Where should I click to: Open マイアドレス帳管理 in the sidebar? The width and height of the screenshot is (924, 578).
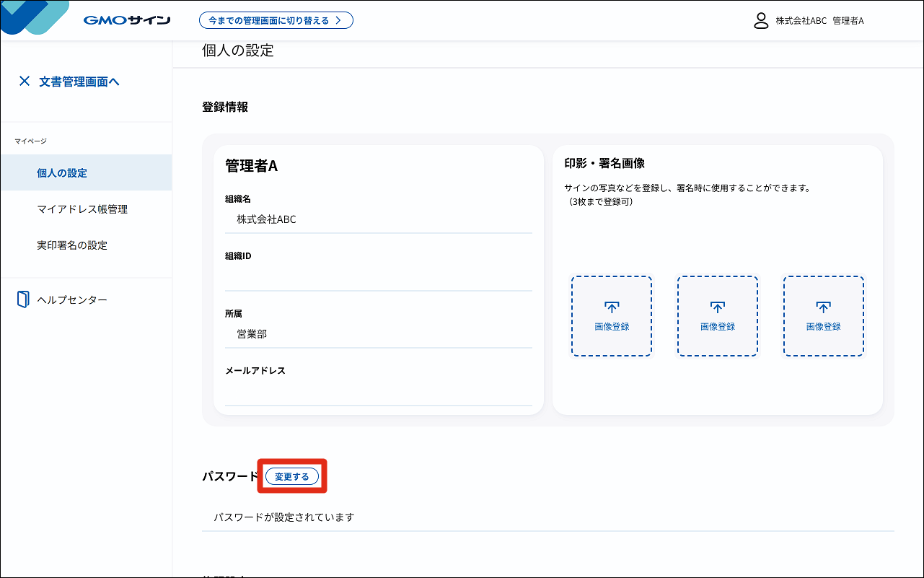pyautogui.click(x=82, y=209)
